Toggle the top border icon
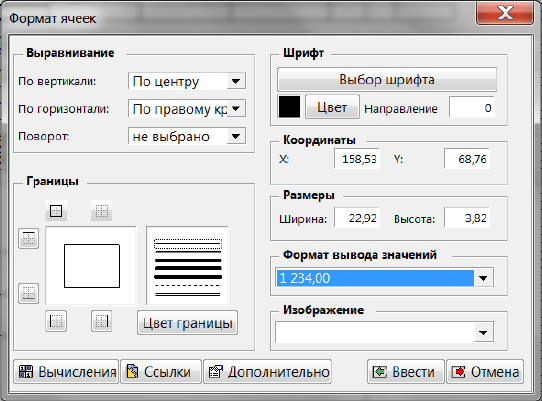542x401 pixels. click(28, 238)
